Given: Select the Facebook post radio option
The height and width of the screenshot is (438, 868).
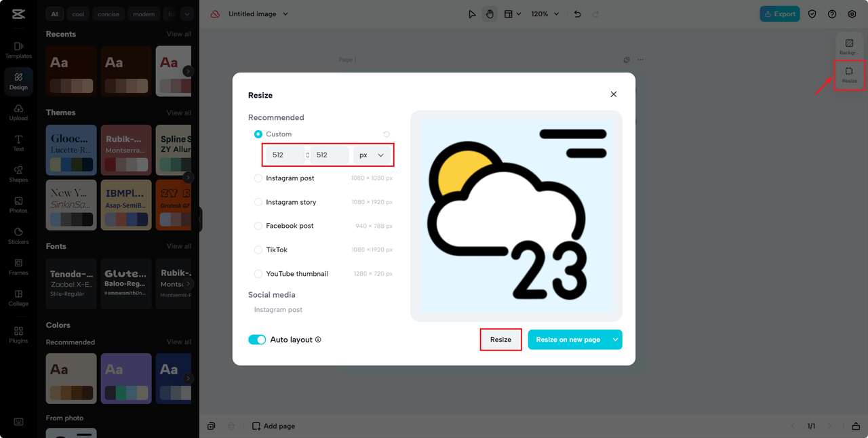Looking at the screenshot, I should pos(258,226).
